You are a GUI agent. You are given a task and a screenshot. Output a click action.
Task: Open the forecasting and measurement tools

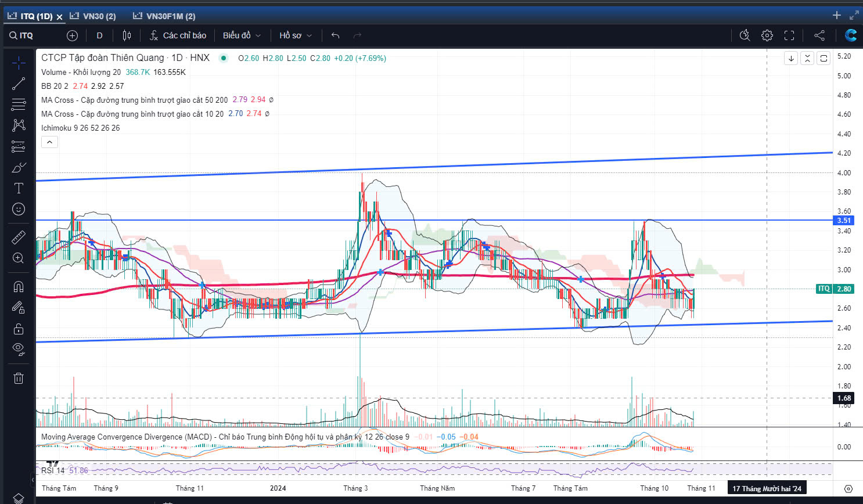(19, 146)
